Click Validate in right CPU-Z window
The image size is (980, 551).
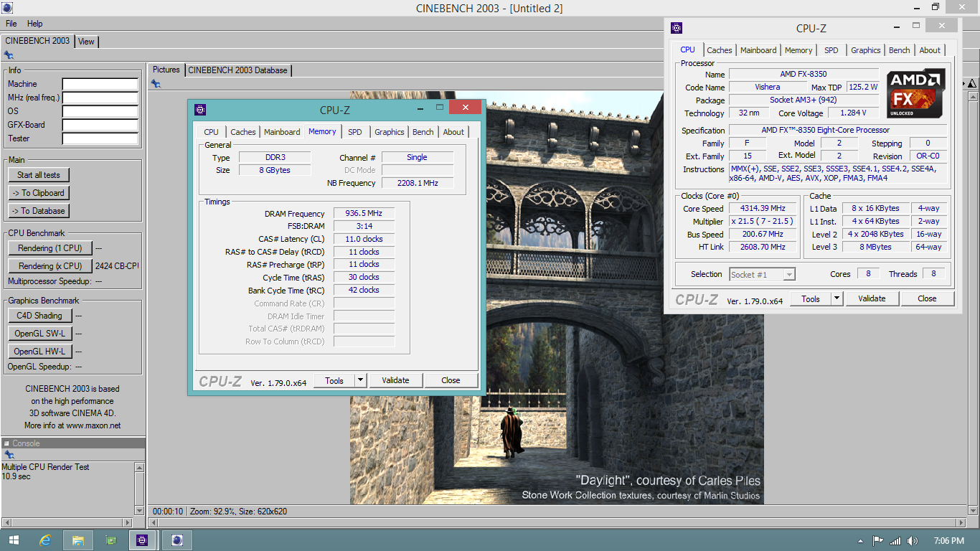click(872, 298)
